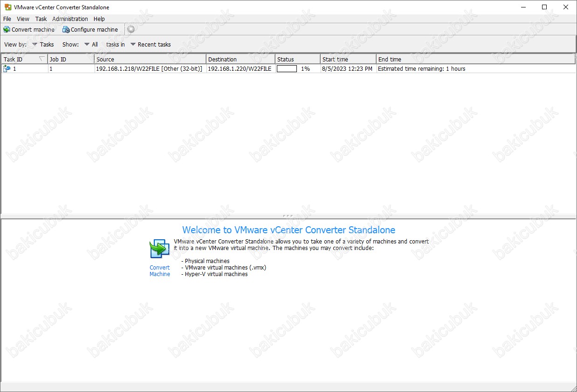Viewport: 577px width, 392px height.
Task: Click the window resize grip corner
Action: tap(573, 388)
